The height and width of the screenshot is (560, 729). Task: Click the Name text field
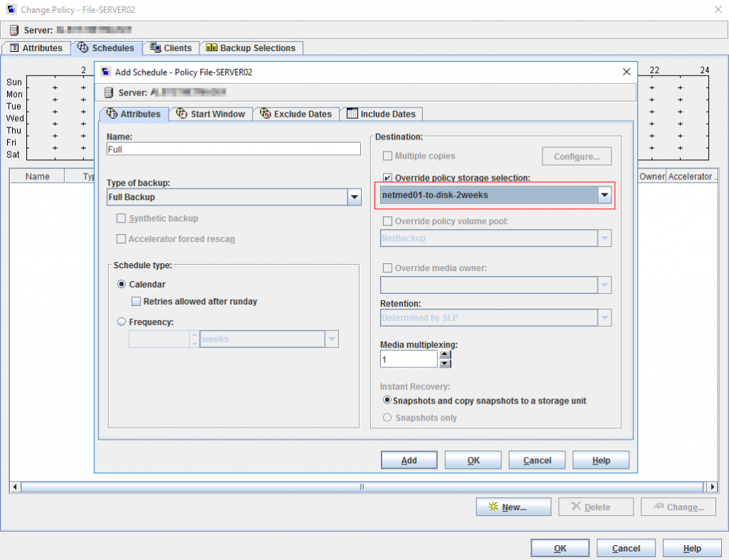coord(234,149)
